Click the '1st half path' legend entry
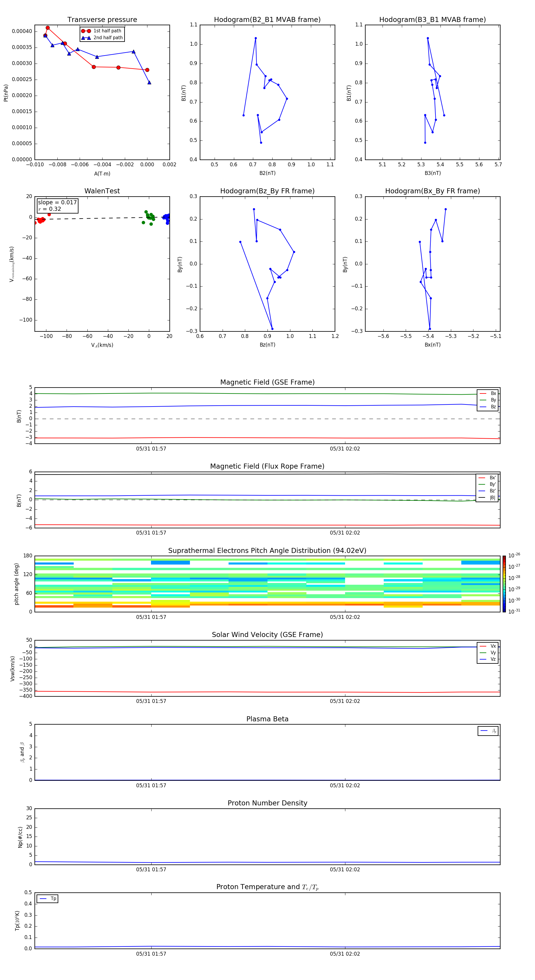This screenshot has height=980, width=535. (102, 31)
